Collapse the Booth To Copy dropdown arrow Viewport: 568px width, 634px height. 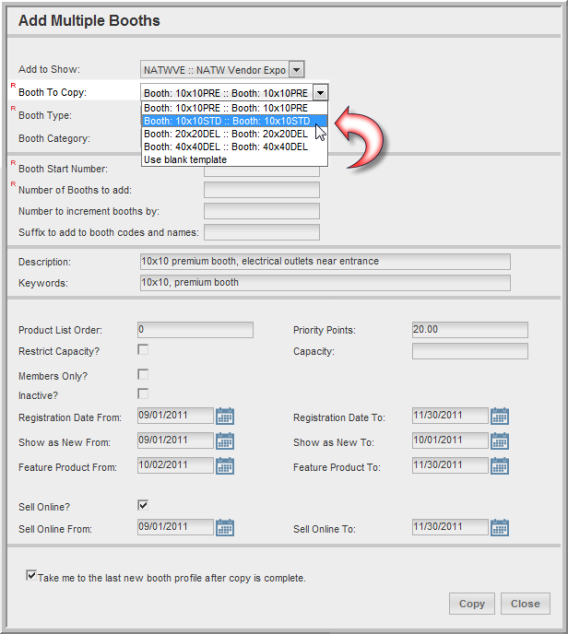pyautogui.click(x=320, y=93)
